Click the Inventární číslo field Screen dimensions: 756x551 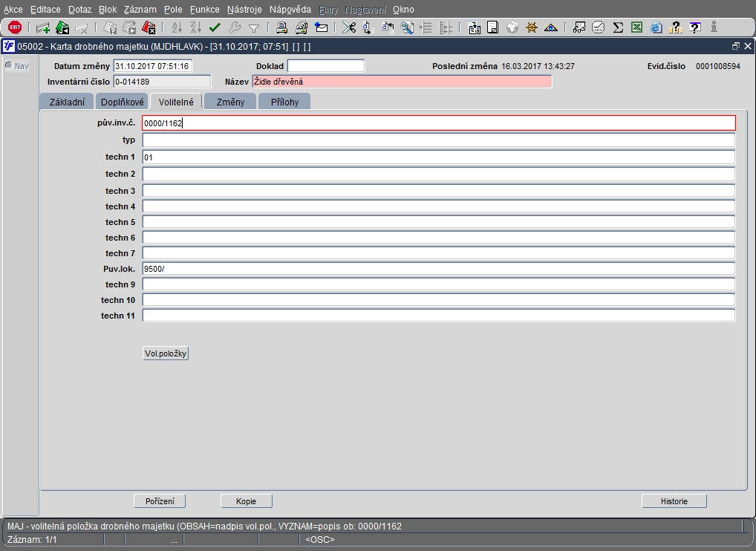click(162, 82)
